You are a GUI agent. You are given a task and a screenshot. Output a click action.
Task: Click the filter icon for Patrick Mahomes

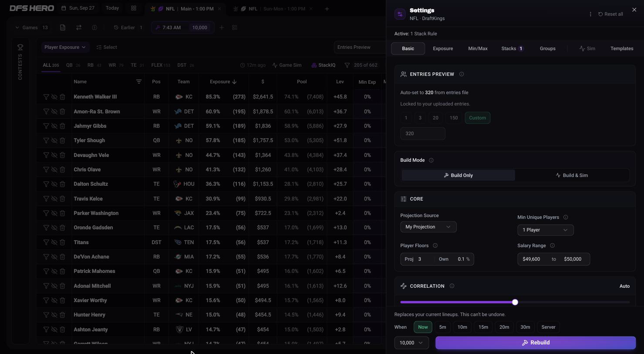46,271
